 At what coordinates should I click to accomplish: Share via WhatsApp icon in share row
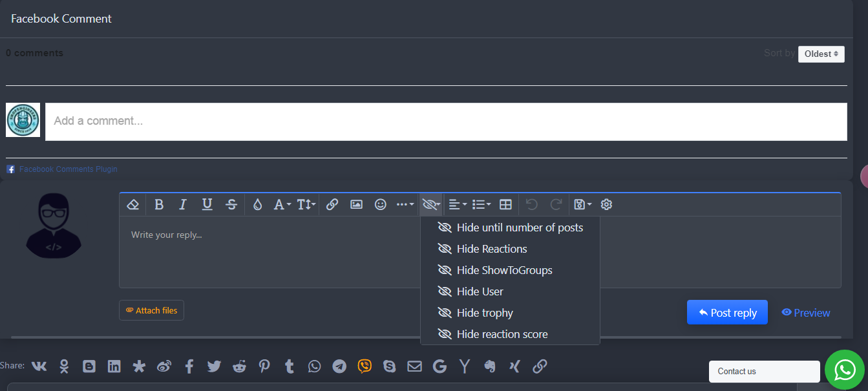[x=314, y=366]
